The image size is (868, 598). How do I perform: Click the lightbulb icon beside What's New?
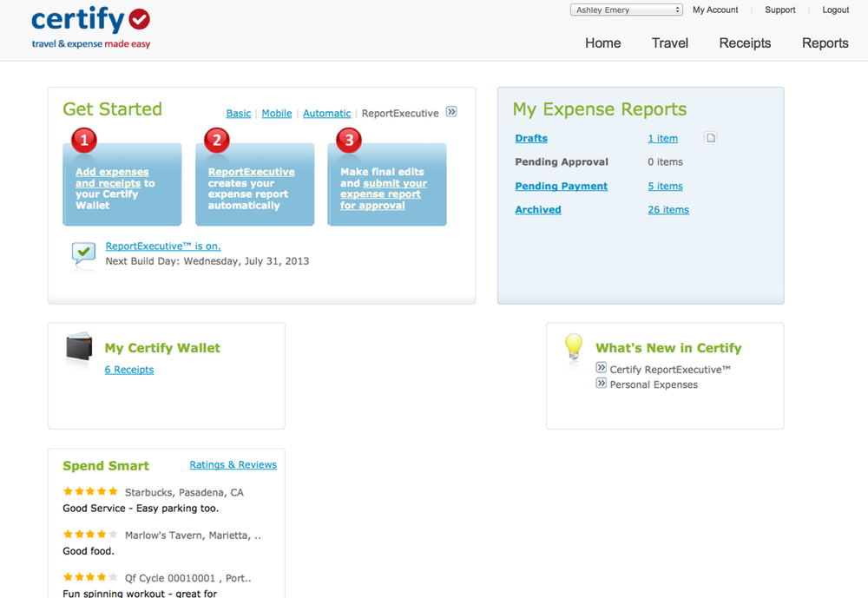pos(573,346)
